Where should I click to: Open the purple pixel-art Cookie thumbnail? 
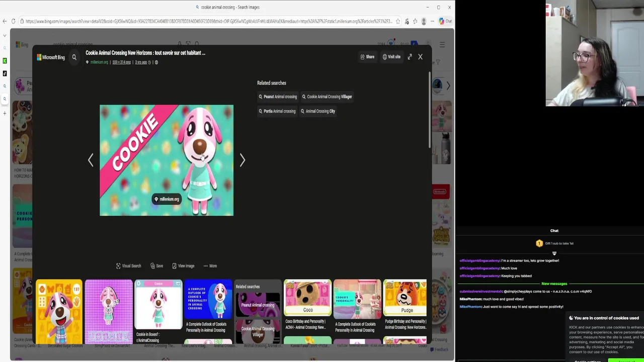[x=109, y=312]
